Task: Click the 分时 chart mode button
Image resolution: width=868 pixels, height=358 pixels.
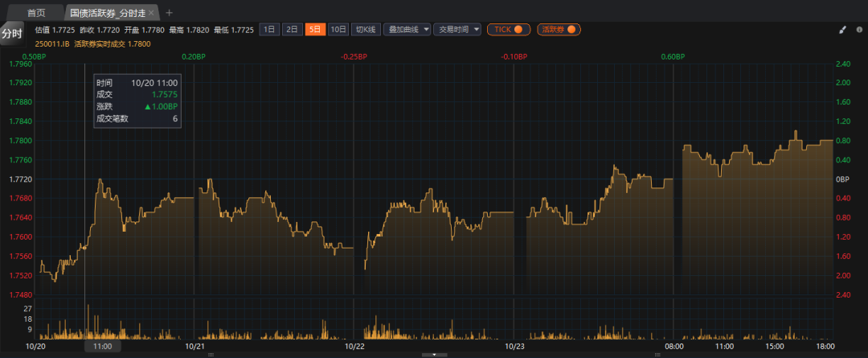Action: 11,34
